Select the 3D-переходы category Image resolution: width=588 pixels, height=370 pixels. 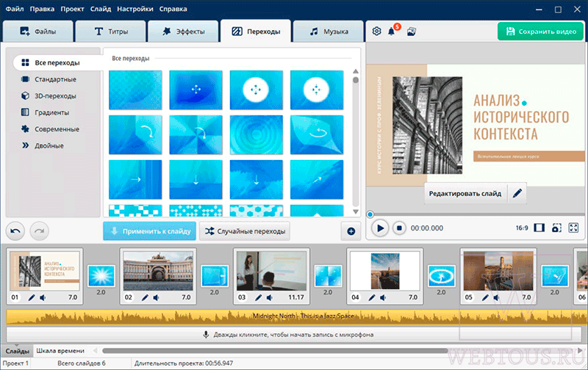[55, 96]
